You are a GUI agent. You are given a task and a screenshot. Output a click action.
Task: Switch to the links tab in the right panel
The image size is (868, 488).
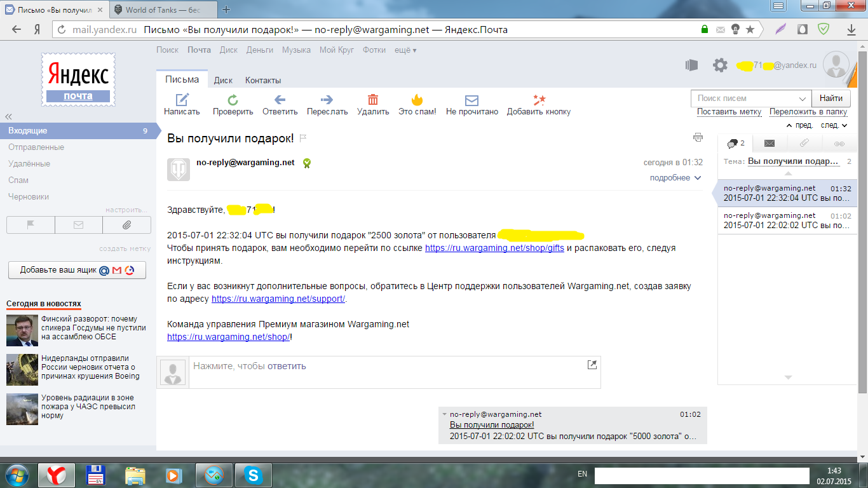(x=839, y=144)
